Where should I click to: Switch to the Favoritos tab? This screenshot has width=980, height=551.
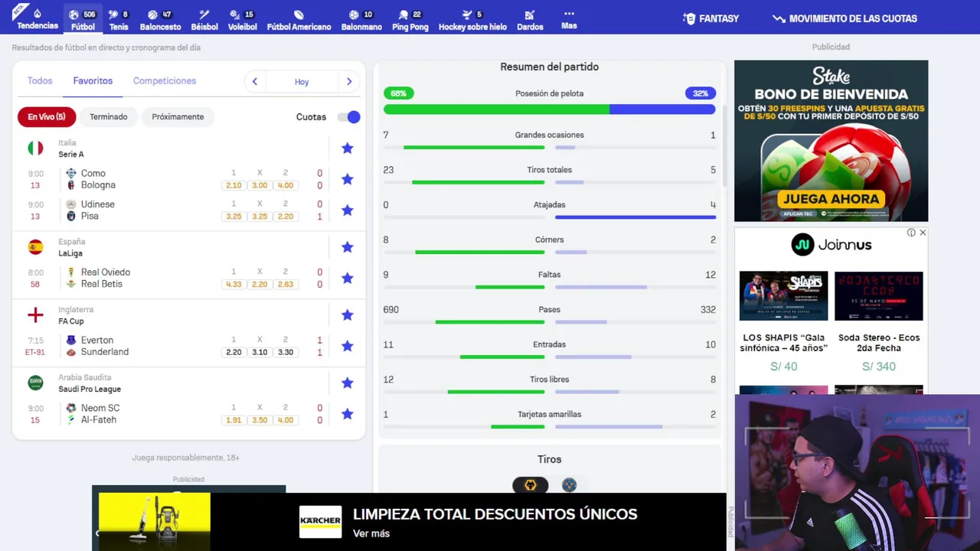(93, 80)
